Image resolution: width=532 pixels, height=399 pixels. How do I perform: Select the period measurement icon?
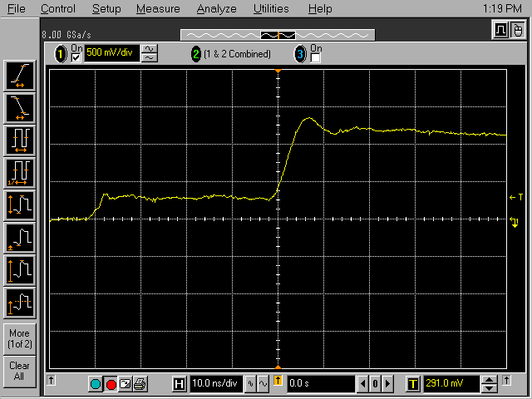pyautogui.click(x=20, y=140)
